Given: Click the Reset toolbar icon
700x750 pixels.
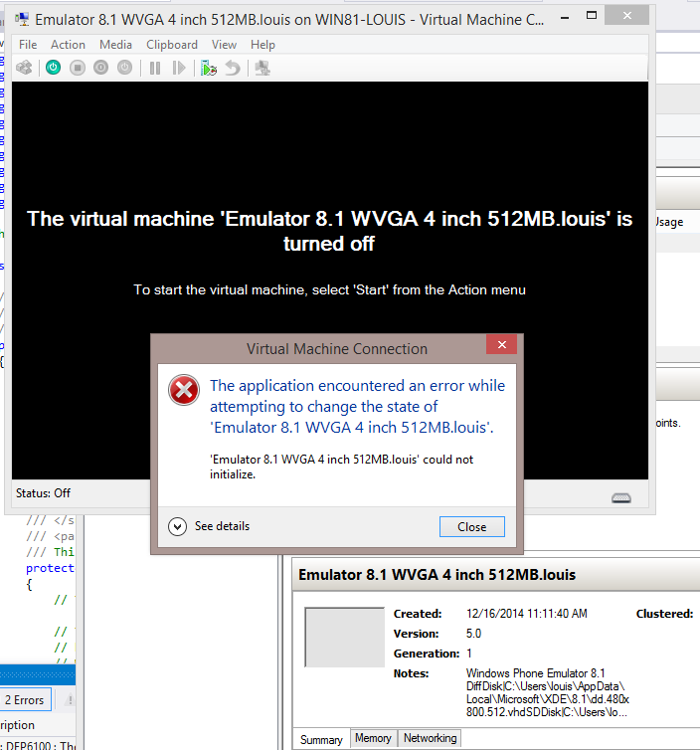Looking at the screenshot, I should (179, 68).
